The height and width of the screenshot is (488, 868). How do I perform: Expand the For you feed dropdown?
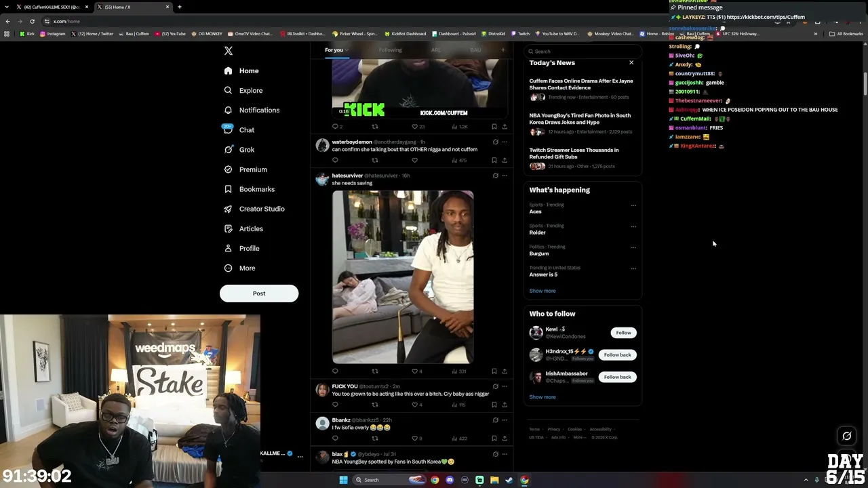click(347, 49)
